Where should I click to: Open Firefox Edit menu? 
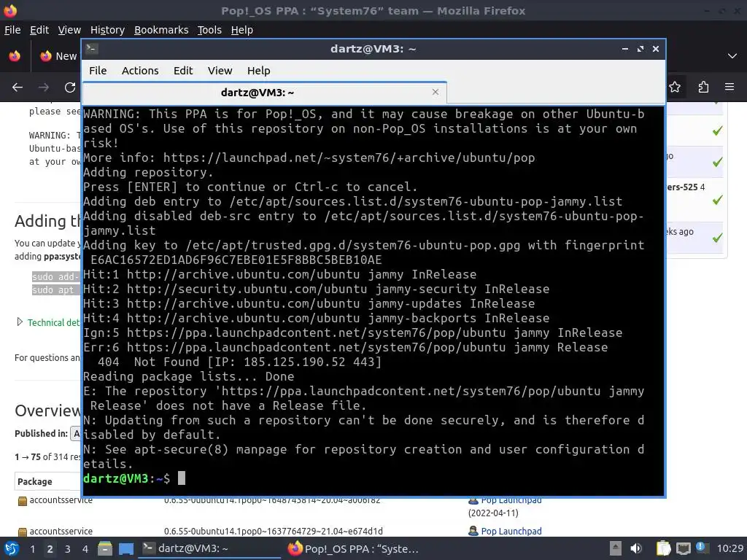coord(39,30)
